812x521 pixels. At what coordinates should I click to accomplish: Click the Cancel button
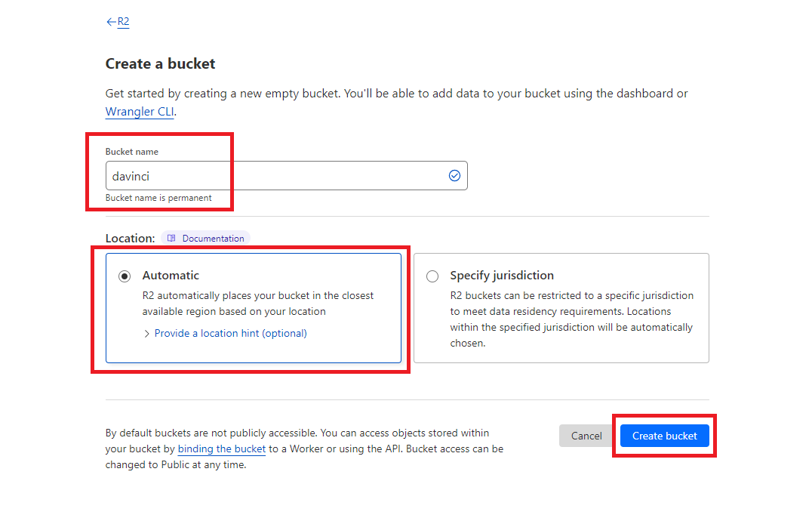pyautogui.click(x=586, y=436)
